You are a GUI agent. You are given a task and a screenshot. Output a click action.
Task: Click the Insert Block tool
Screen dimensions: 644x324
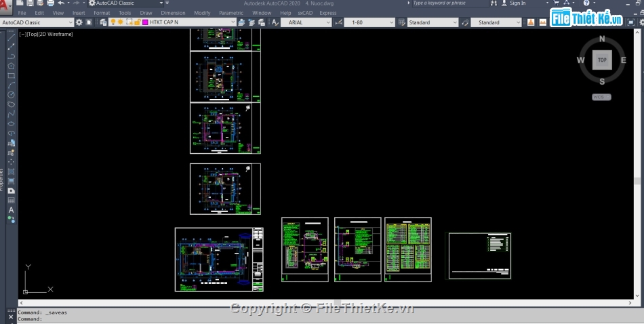click(11, 143)
